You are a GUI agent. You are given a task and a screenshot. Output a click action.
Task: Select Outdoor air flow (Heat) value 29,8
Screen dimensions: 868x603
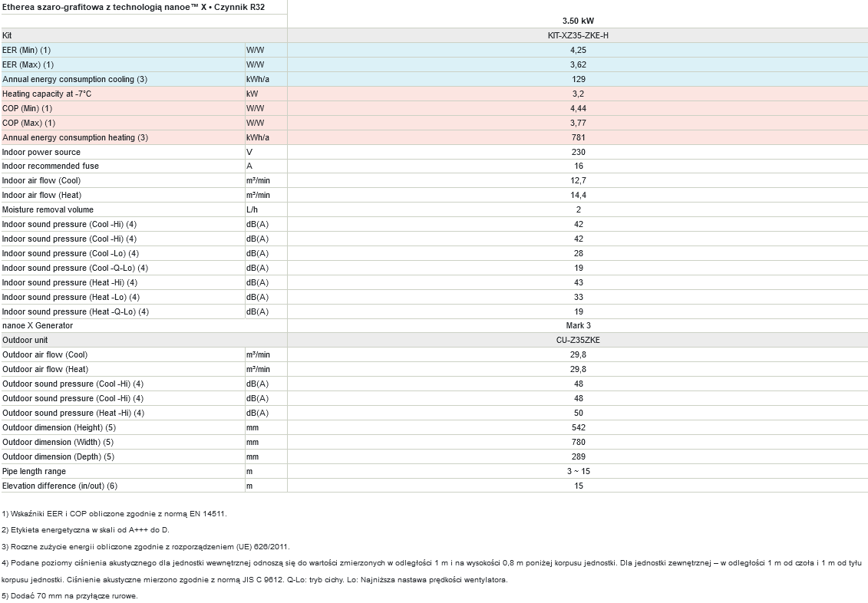point(578,369)
